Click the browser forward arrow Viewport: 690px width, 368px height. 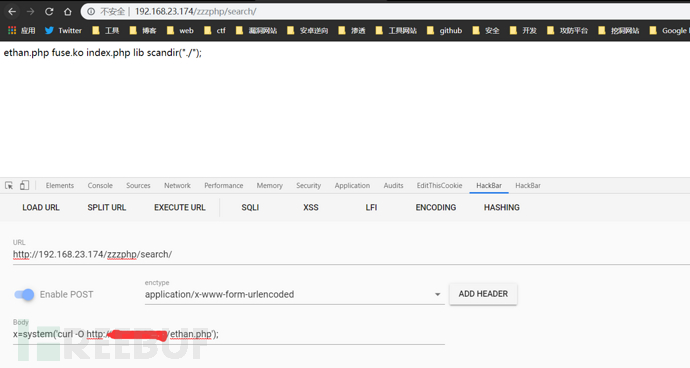point(30,11)
